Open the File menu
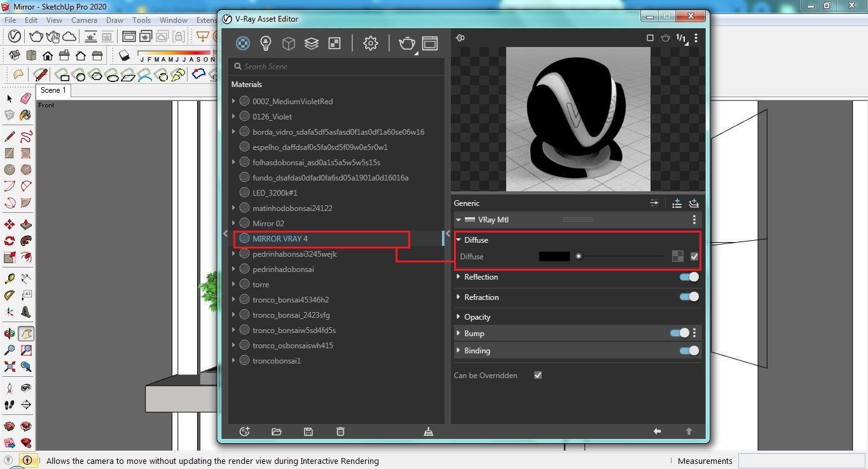Screen dimensions: 868x469 (x=10, y=20)
